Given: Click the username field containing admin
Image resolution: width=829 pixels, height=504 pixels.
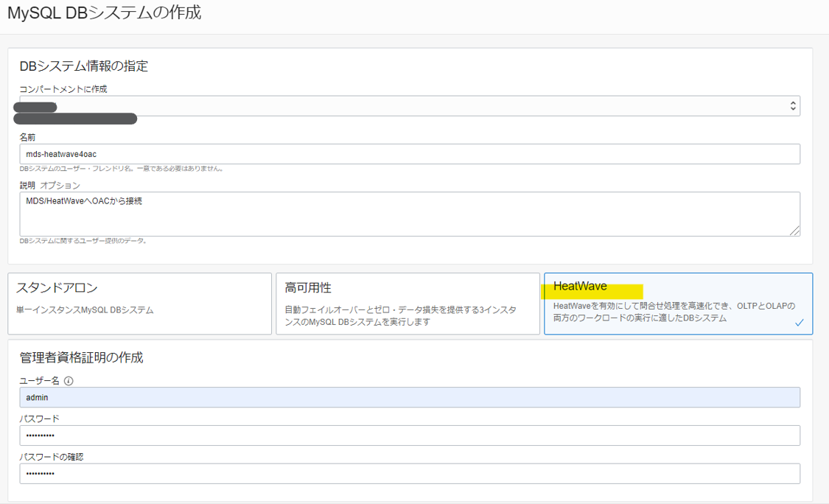Looking at the screenshot, I should 410,397.
